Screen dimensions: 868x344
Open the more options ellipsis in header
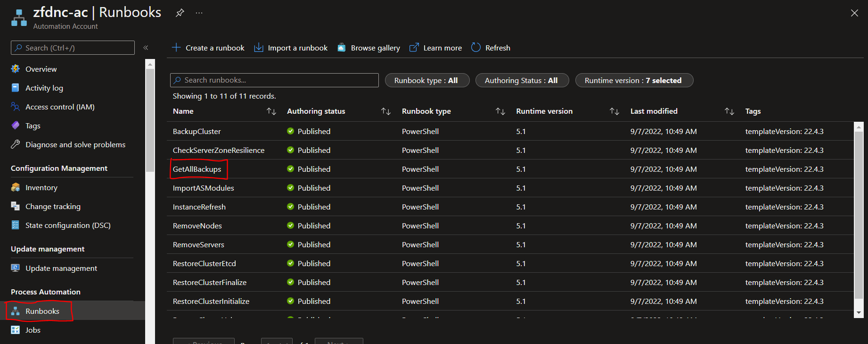[x=199, y=13]
